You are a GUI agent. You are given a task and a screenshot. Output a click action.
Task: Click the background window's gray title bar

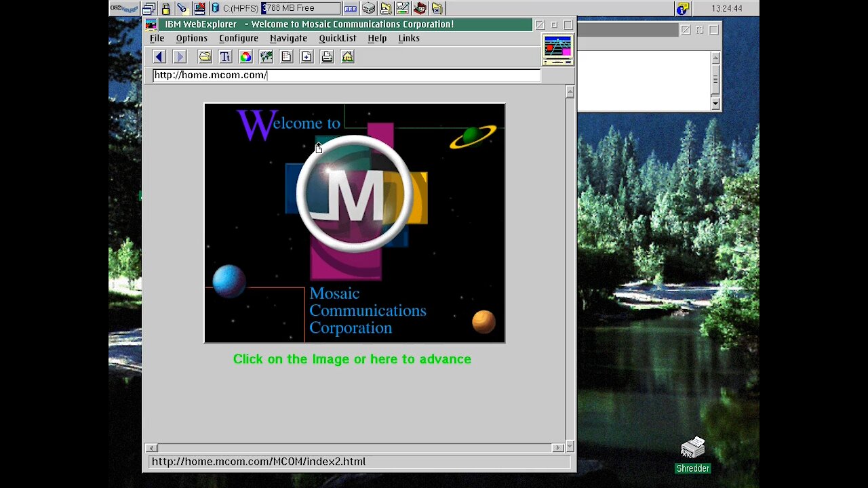pos(627,30)
